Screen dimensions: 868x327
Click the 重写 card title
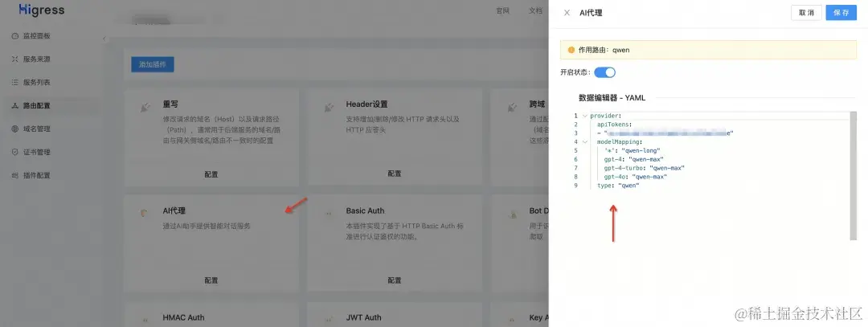pyautogui.click(x=170, y=104)
